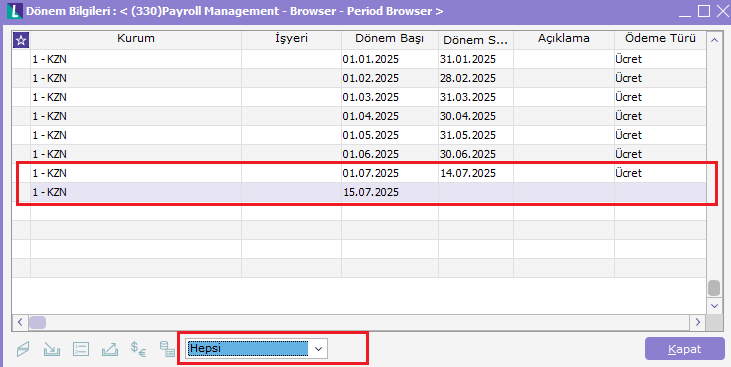Click the Dönem Başı column header

(390, 40)
